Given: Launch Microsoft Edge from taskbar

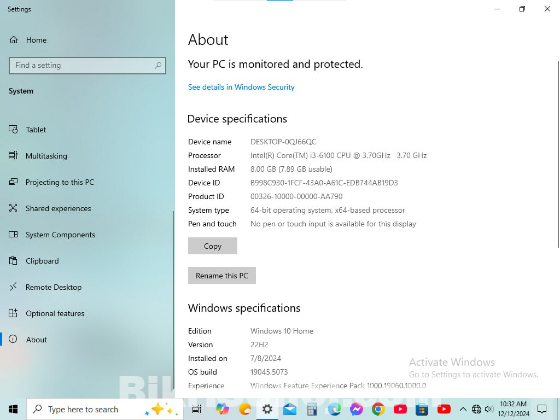Looking at the screenshot, I should coord(334,409).
